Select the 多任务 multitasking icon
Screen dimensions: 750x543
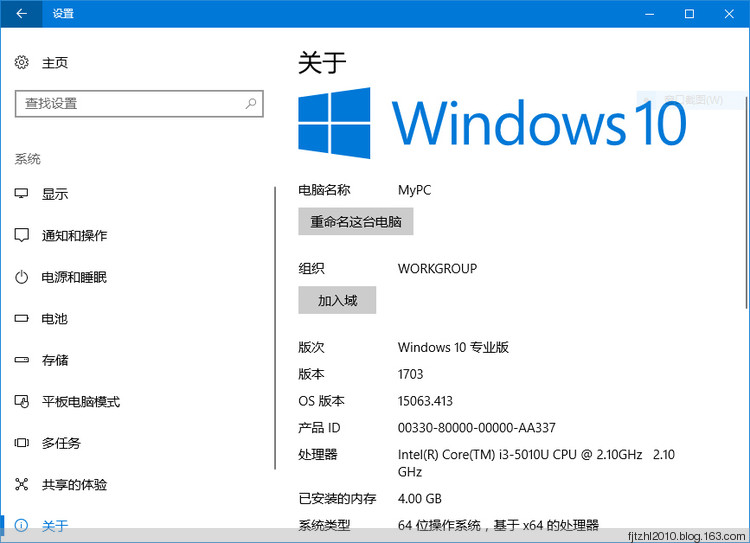[22, 443]
